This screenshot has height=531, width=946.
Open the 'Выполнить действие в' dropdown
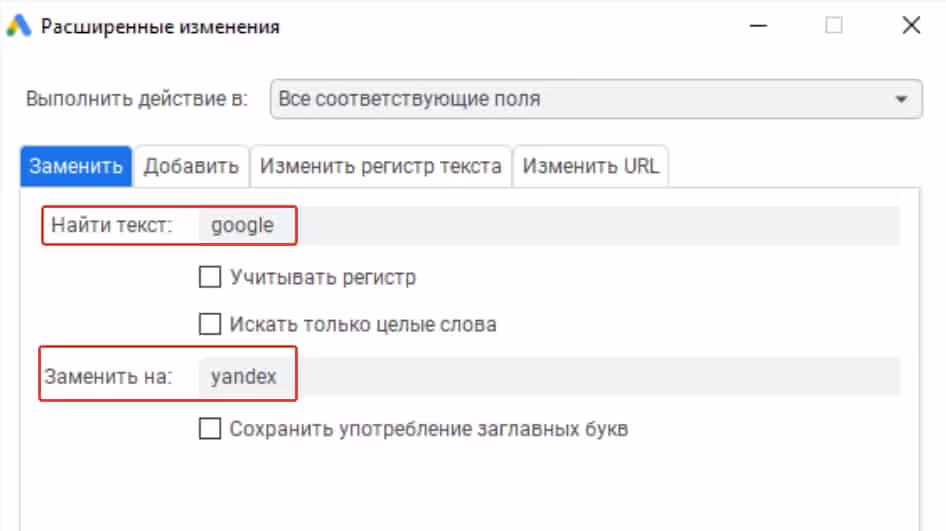[596, 99]
